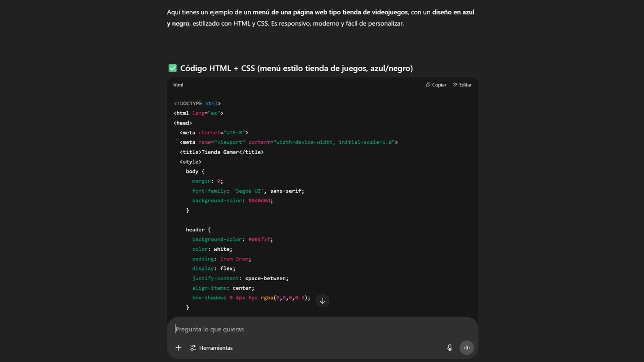This screenshot has width=644, height=362.
Task: Click the plus attach icon in composer
Action: click(x=178, y=348)
